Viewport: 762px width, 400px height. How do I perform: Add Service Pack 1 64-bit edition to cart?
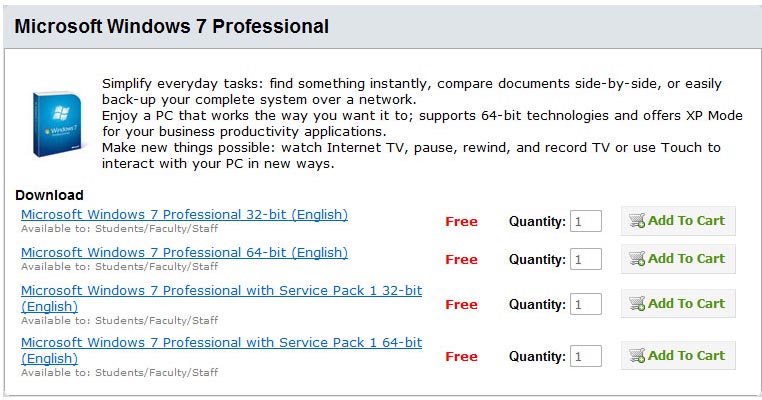tap(685, 356)
